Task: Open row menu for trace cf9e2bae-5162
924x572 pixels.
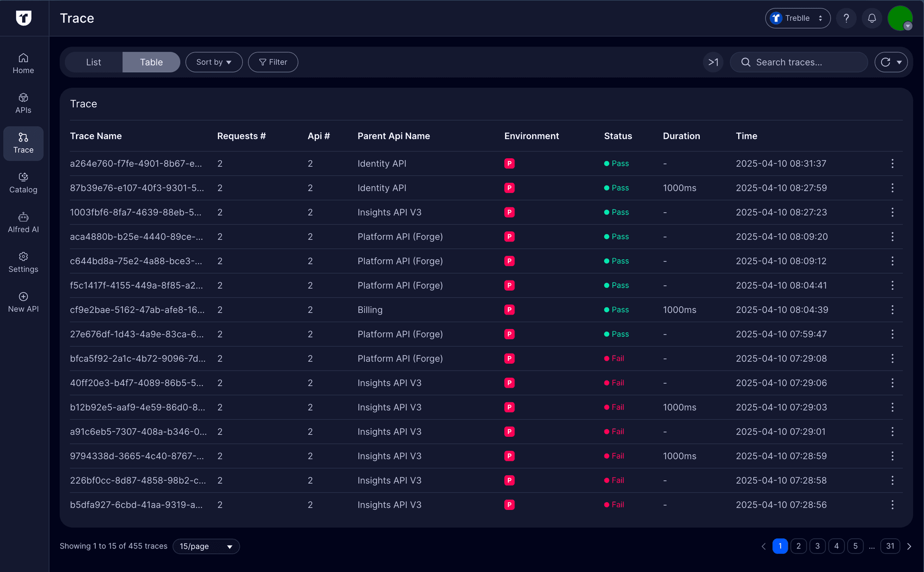Action: (x=892, y=310)
